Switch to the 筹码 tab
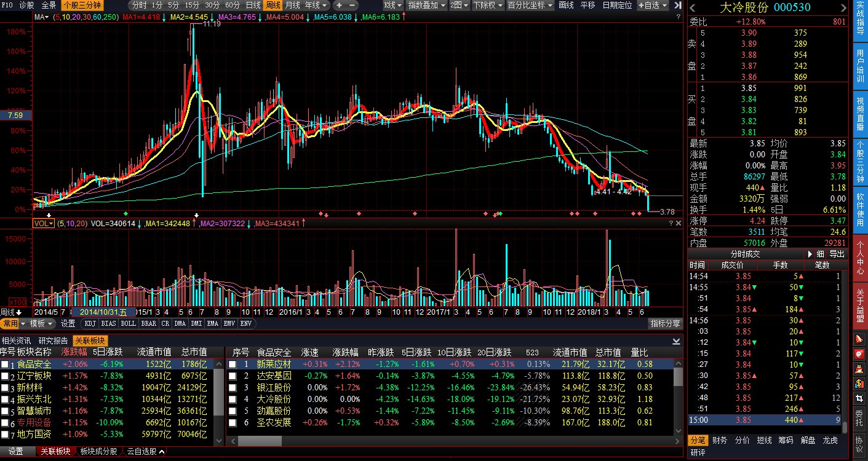Image resolution: width=868 pixels, height=461 pixels. 786,440
